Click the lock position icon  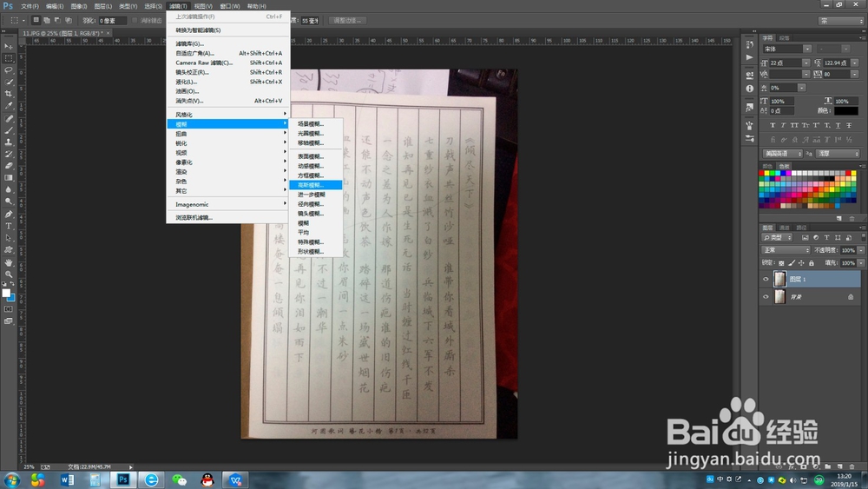point(801,263)
